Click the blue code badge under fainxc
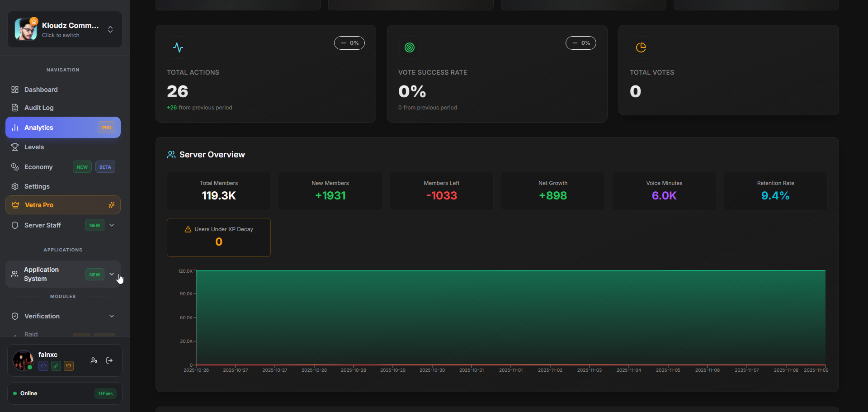Image resolution: width=868 pixels, height=412 pixels. [43, 366]
